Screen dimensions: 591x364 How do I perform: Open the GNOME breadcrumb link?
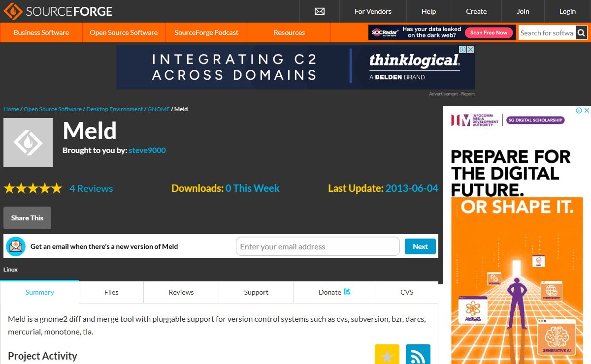[159, 109]
